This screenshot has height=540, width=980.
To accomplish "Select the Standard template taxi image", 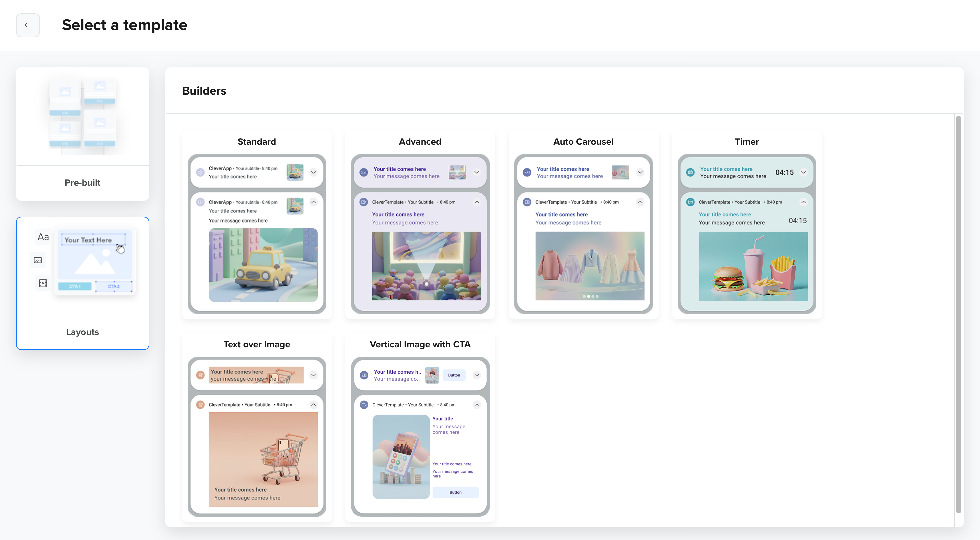I will [263, 265].
